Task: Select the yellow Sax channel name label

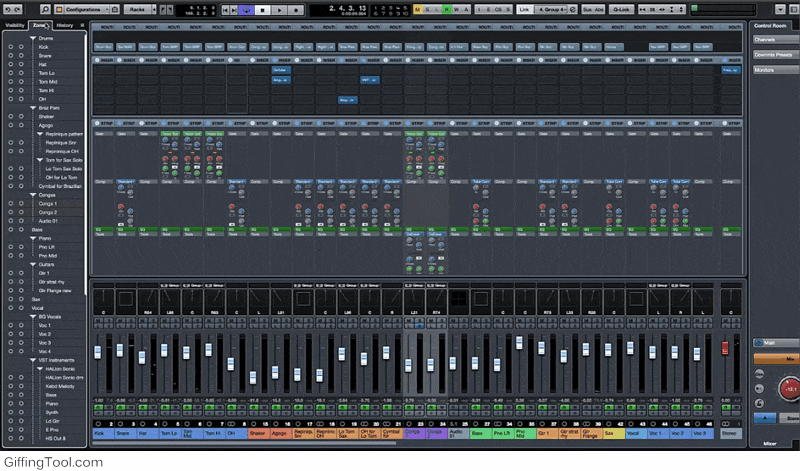Action: [x=614, y=433]
